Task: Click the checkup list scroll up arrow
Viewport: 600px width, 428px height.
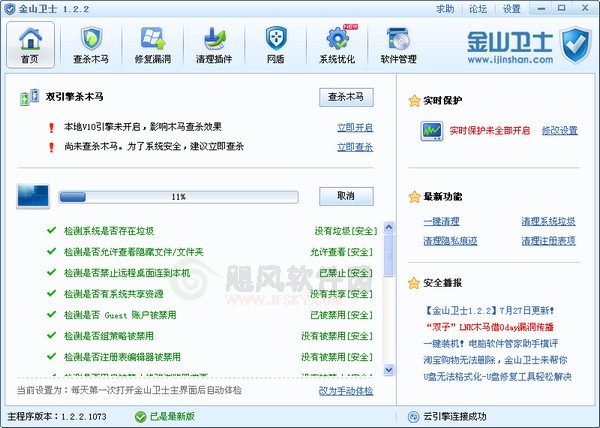Action: point(389,228)
